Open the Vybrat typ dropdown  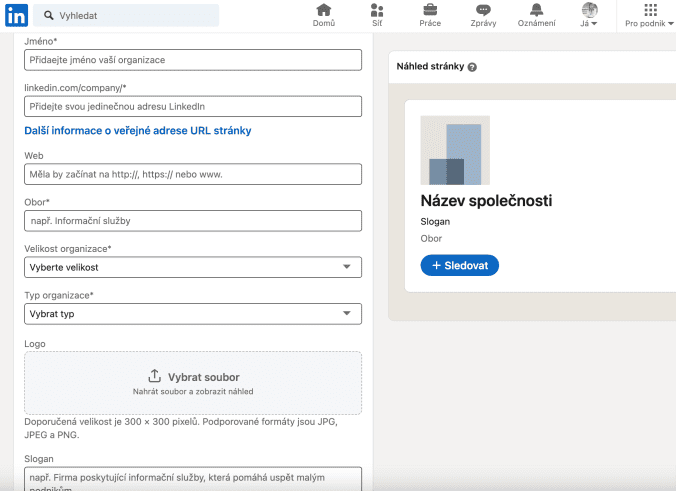193,314
